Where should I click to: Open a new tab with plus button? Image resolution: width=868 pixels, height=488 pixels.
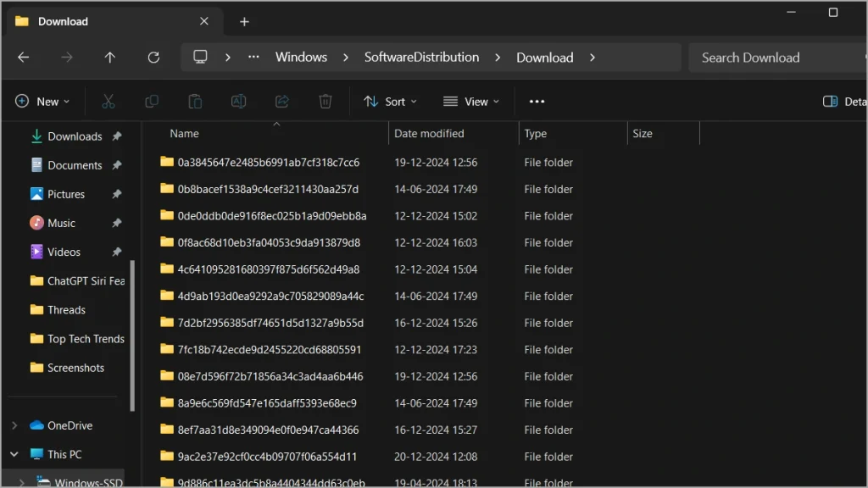[244, 21]
